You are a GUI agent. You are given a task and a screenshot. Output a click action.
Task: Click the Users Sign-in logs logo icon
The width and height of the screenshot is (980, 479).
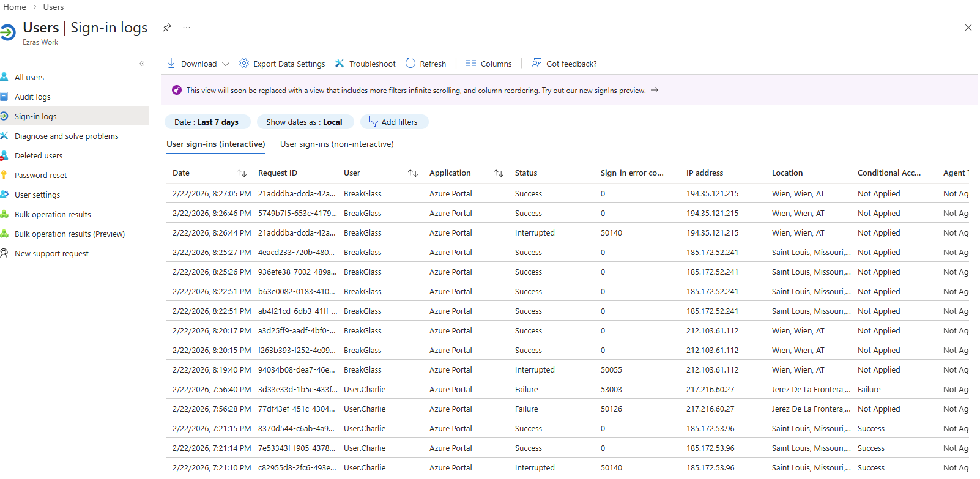(7, 32)
